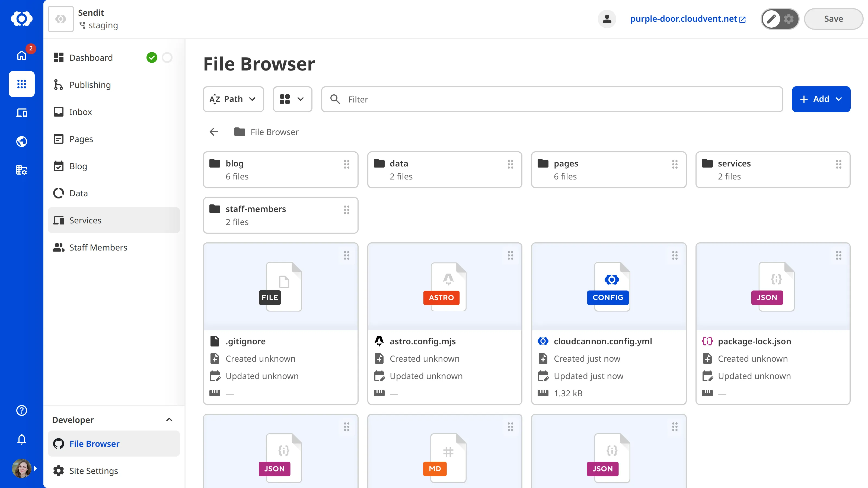
Task: Open the pages folder options menu
Action: coord(675,164)
